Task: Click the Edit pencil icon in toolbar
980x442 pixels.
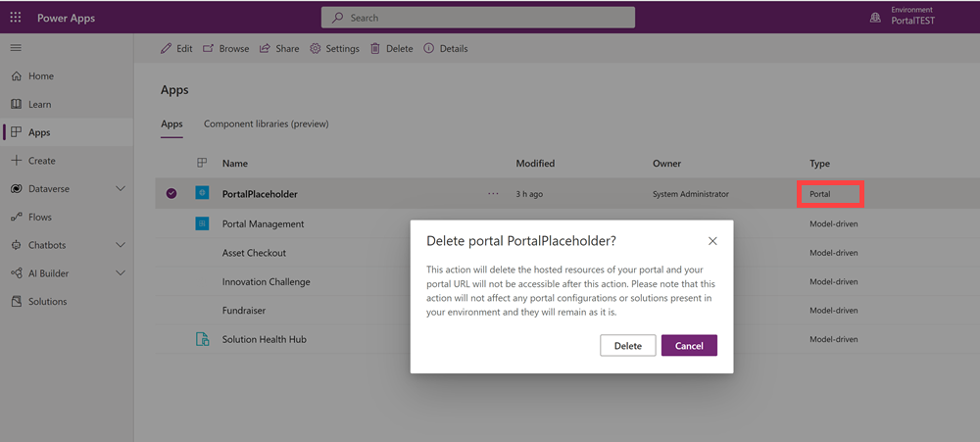Action: point(166,48)
